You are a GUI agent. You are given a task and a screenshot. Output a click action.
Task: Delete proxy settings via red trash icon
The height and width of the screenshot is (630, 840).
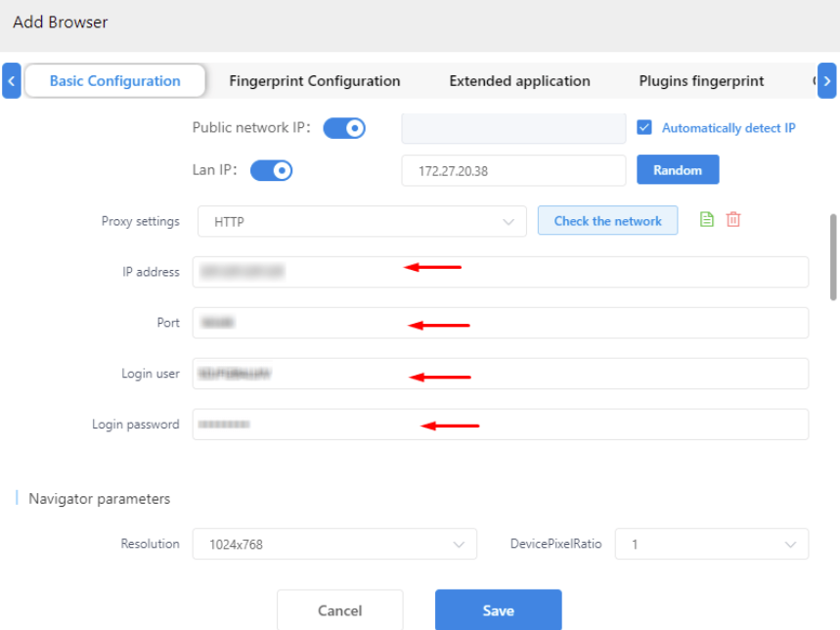(732, 219)
